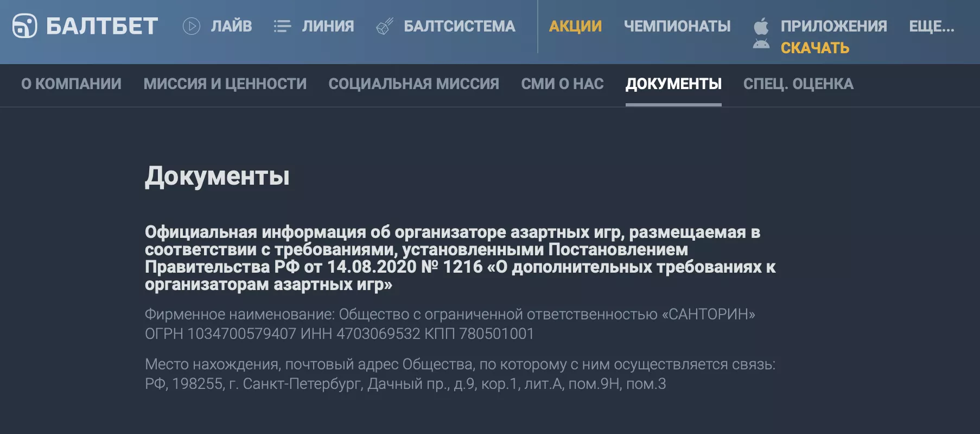Open the АКЦИИ page
Image resolution: width=980 pixels, height=434 pixels.
click(x=575, y=25)
